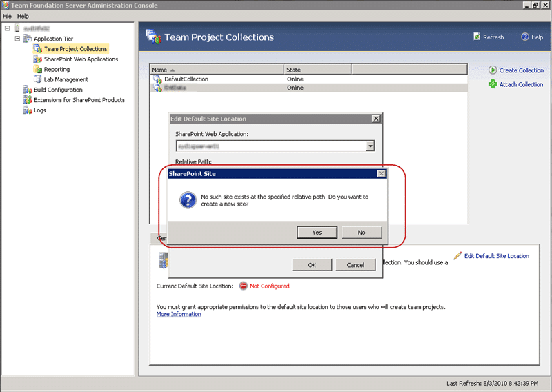552x392 pixels.
Task: Click the Lab Management node icon
Action: (38, 79)
